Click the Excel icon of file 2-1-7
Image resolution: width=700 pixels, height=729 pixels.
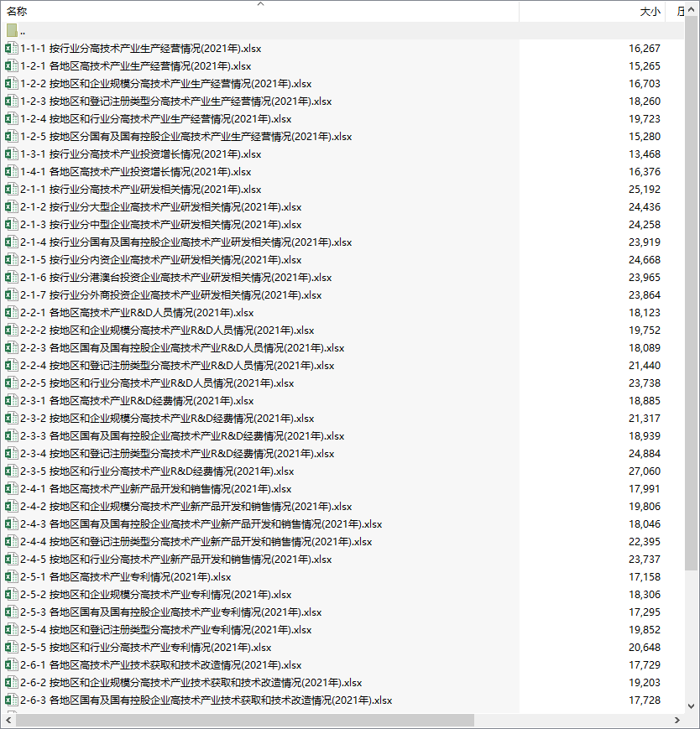[x=11, y=295]
